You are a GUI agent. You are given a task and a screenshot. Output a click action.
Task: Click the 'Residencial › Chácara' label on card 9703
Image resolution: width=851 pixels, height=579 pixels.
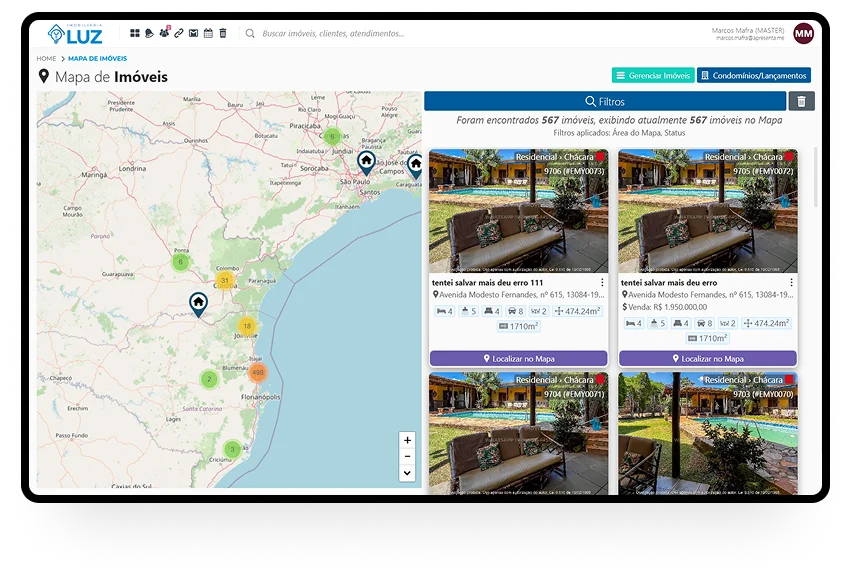744,380
